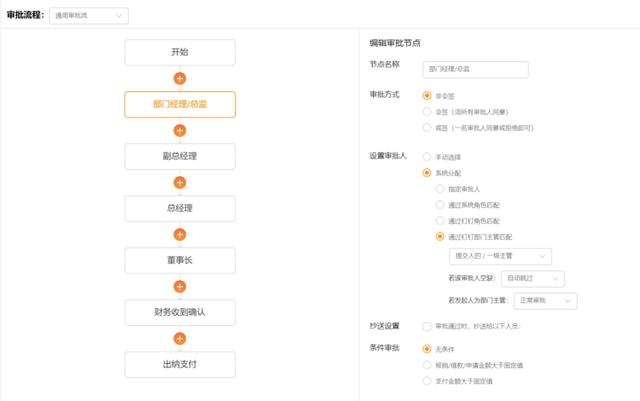Choose 或签 (one approver suffices)
The height and width of the screenshot is (401, 640).
coord(427,127)
